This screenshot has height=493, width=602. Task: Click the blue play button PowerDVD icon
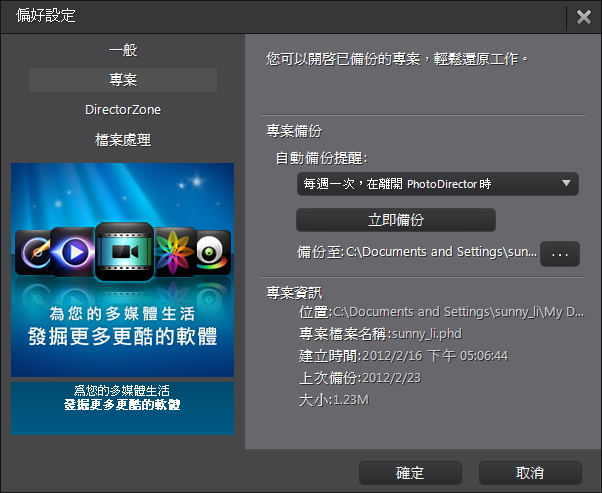click(73, 252)
